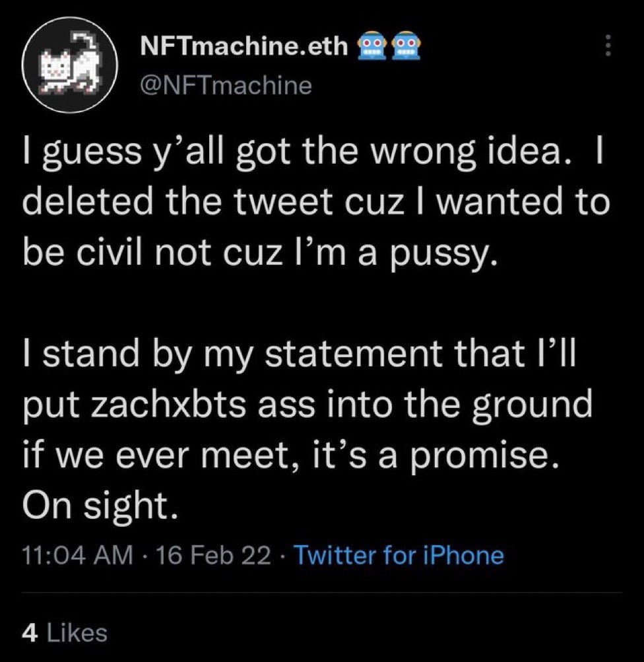Click the line 'if we ever meet, it's a promise.'
This screenshot has height=662, width=644.
click(x=291, y=457)
